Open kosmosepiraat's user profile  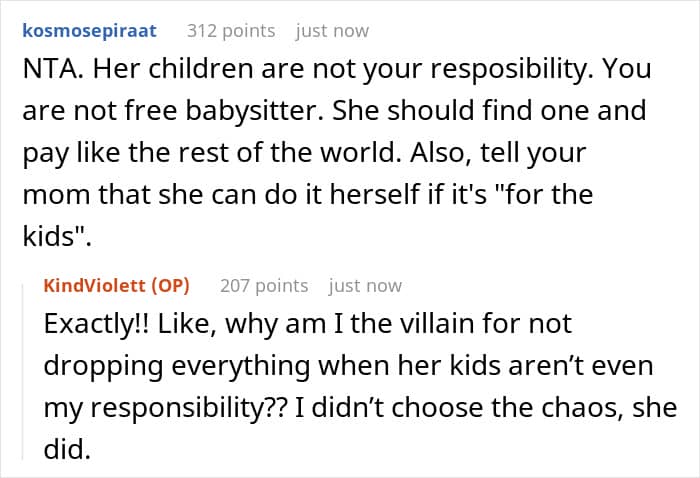[x=89, y=31]
